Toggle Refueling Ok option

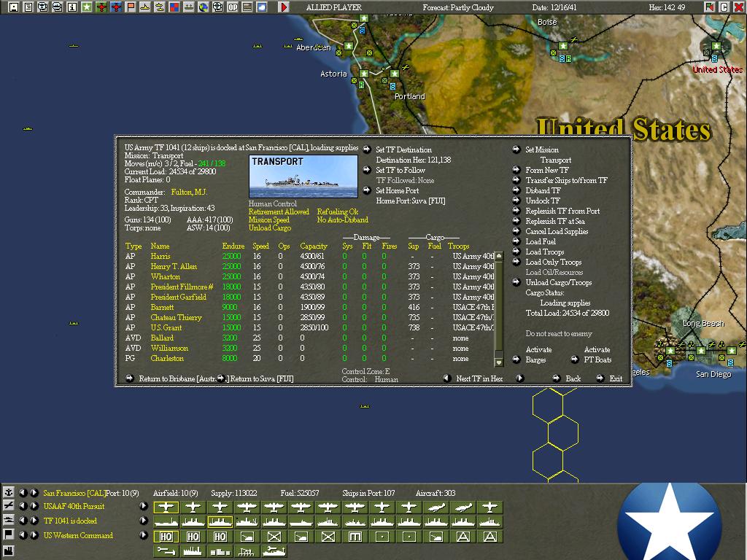tap(337, 212)
